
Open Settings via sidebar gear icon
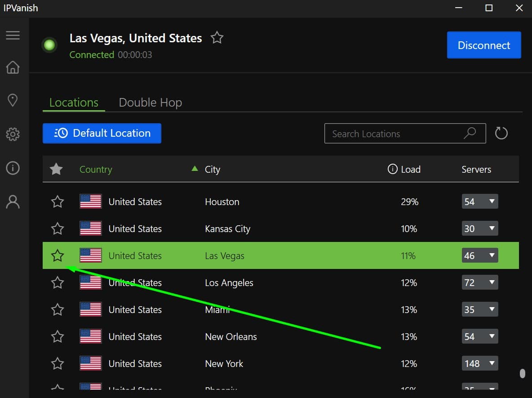[13, 134]
